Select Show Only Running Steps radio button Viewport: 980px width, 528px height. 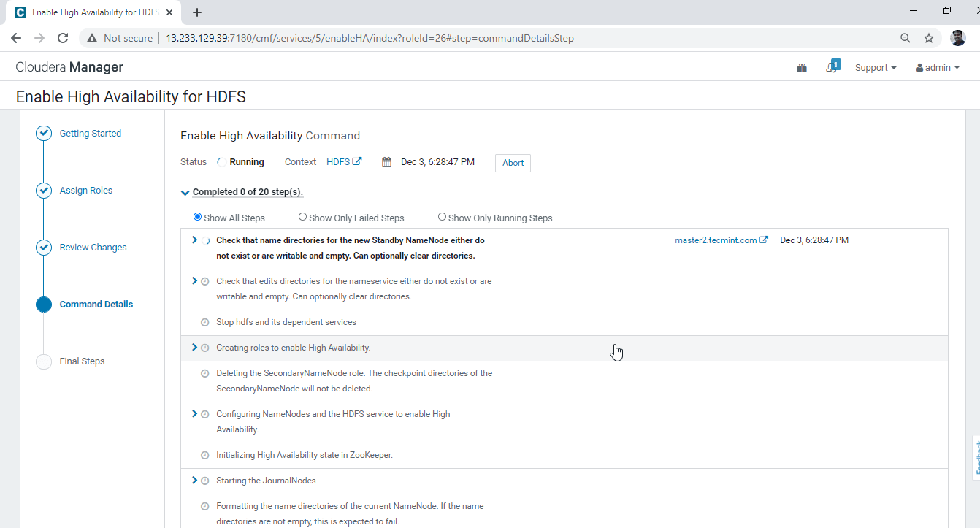442,217
